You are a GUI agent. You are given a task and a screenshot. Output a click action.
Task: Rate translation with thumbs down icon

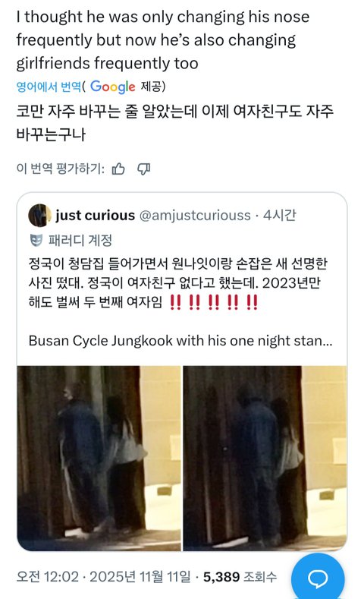tap(144, 169)
